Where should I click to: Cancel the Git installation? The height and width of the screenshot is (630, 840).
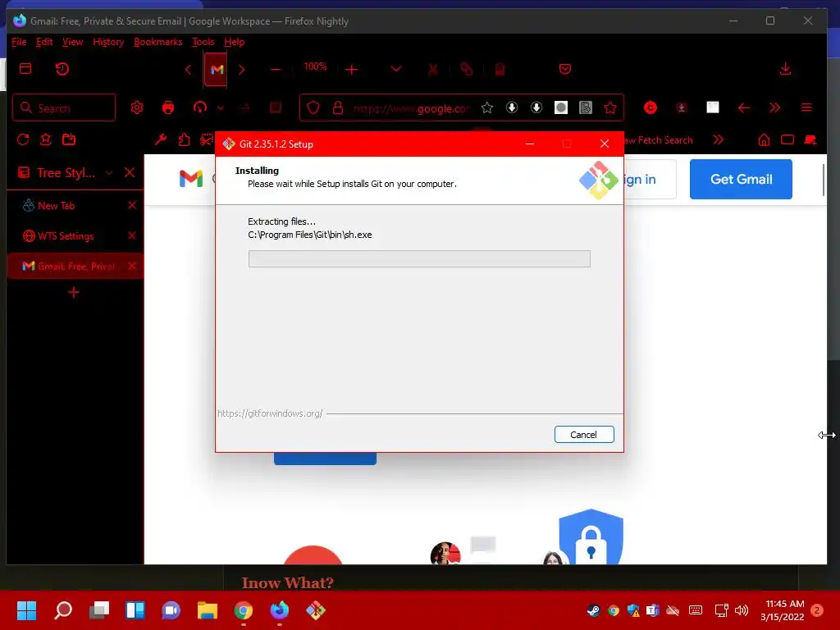584,435
